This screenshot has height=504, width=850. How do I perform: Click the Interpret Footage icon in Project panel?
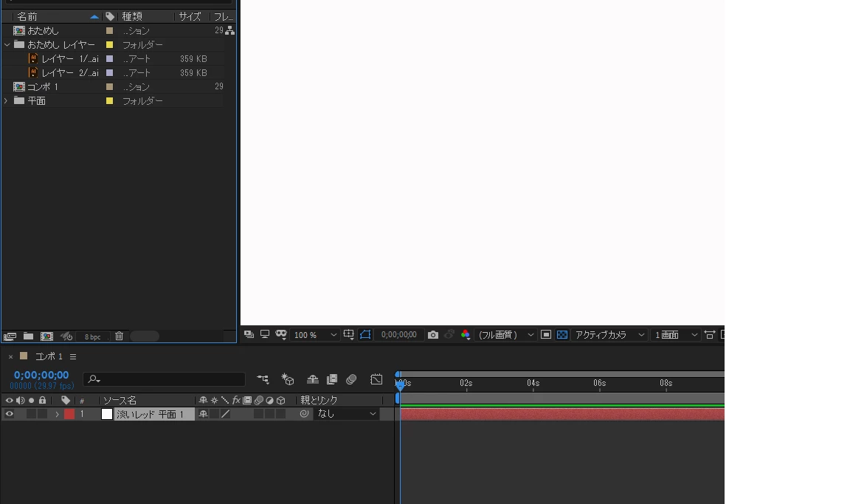pyautogui.click(x=10, y=336)
